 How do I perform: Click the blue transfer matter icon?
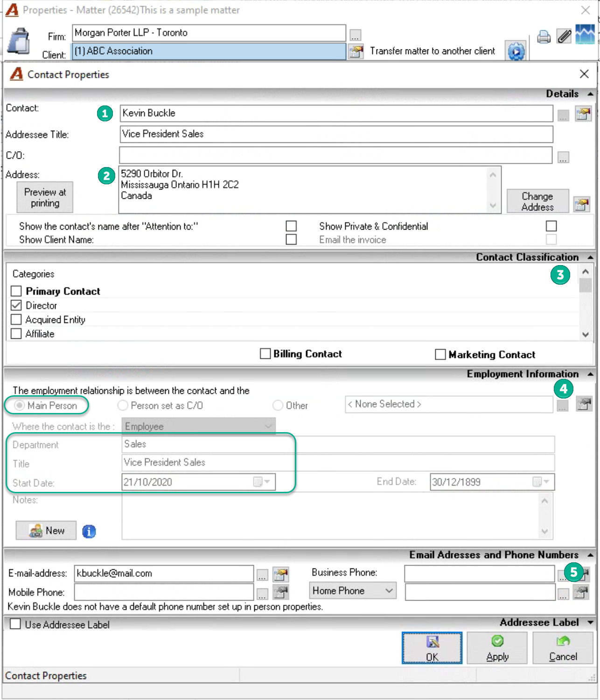point(516,51)
